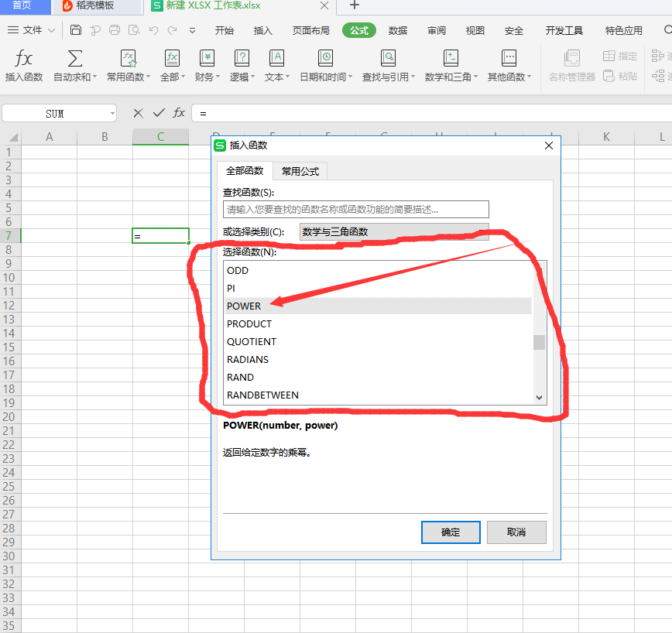Click the save icon in quick toolbar
Viewport: 672px width, 633px height.
tap(75, 30)
